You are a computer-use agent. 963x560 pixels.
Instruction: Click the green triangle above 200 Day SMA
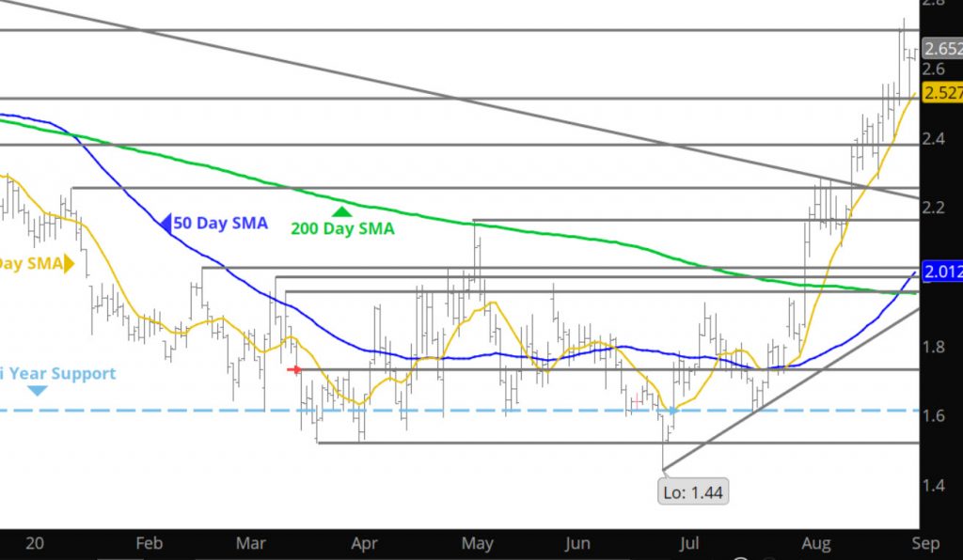pos(341,211)
